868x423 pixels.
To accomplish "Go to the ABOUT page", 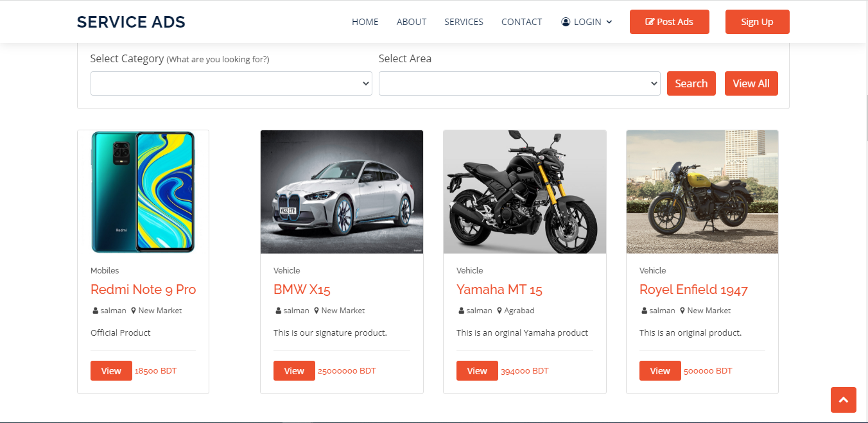I will tap(412, 22).
